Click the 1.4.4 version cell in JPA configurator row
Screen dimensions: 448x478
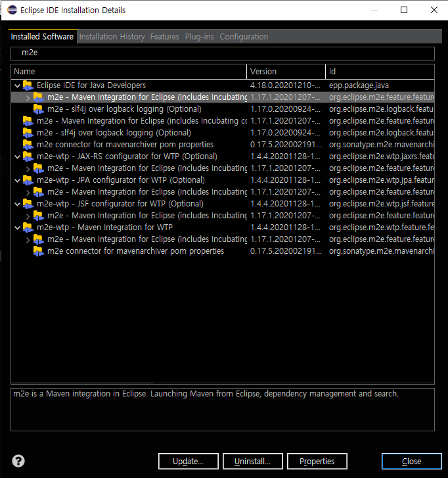click(285, 180)
